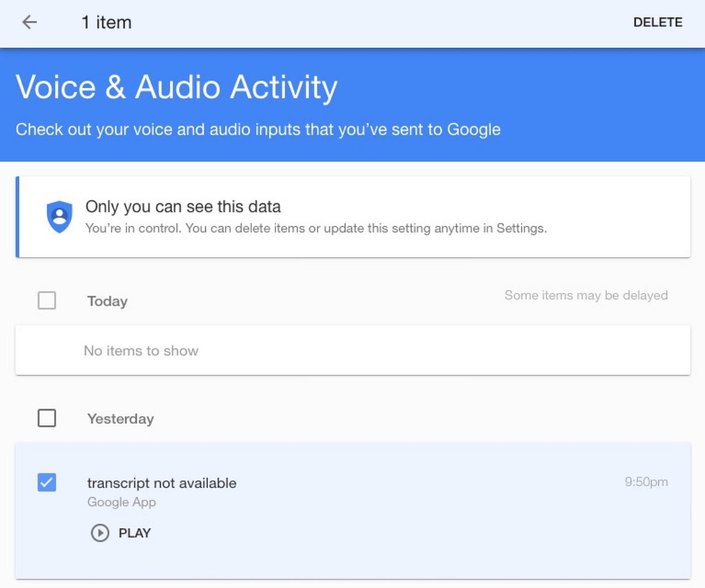Click the back arrow in the header
Viewport: 705px width, 588px height.
pos(30,23)
